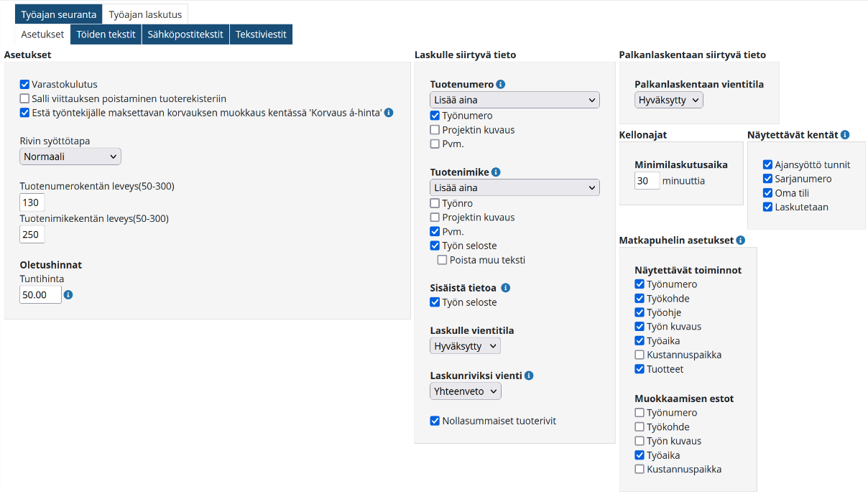
Task: Click info icon next to Näytettävät kentät
Action: coord(845,135)
